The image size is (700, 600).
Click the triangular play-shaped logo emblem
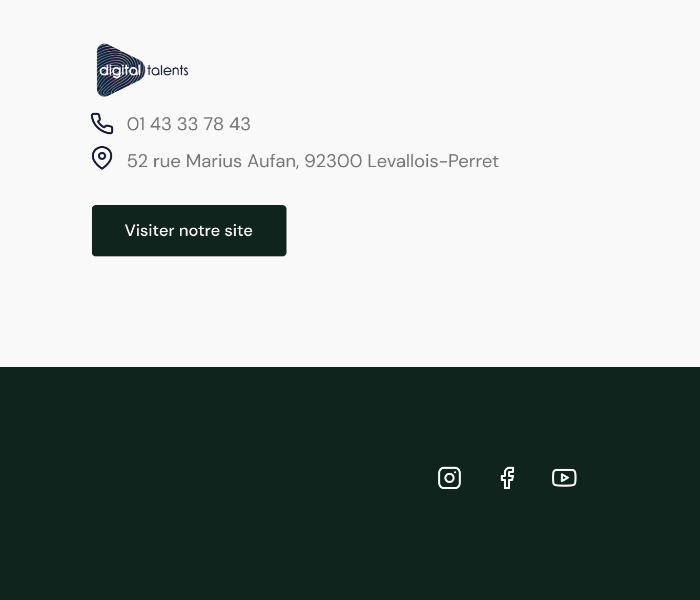[x=121, y=70]
